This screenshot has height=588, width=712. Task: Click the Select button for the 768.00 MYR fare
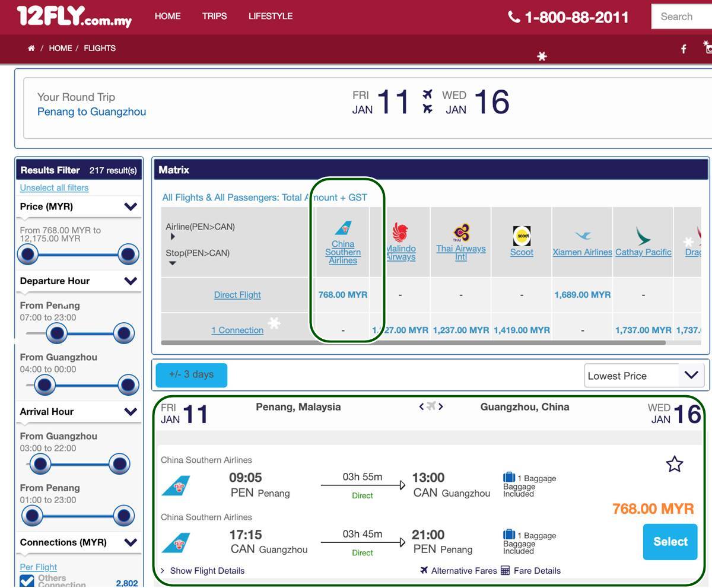(670, 542)
